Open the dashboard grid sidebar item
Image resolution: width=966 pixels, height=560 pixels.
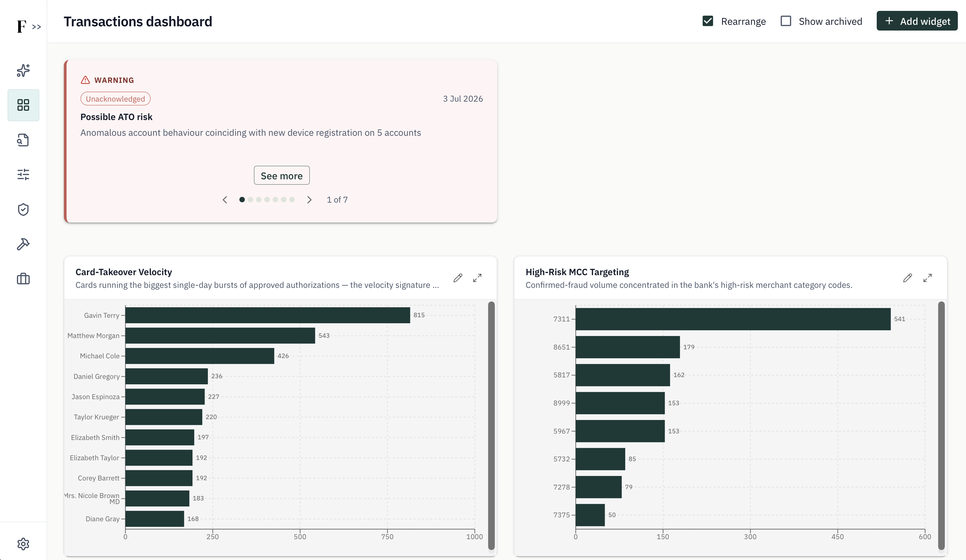(x=23, y=105)
